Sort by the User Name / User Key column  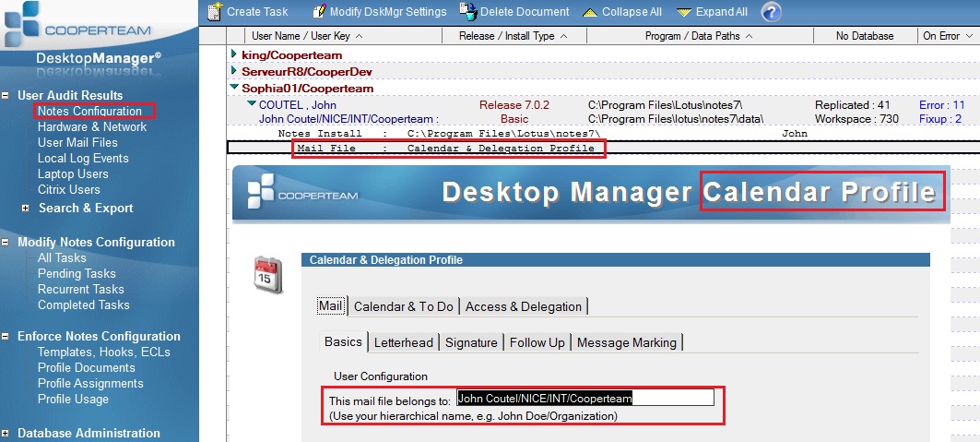point(307,36)
